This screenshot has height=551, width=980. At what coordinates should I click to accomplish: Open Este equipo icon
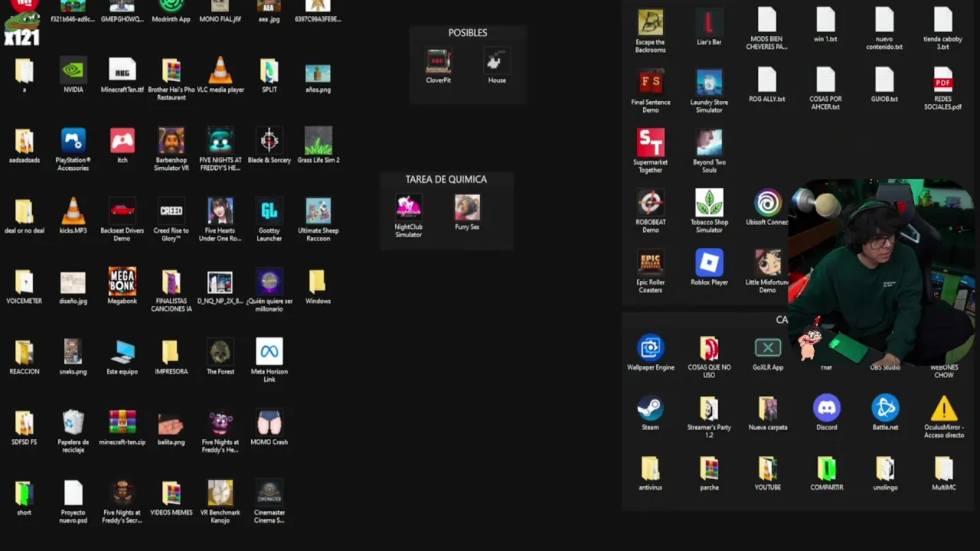pos(122,353)
